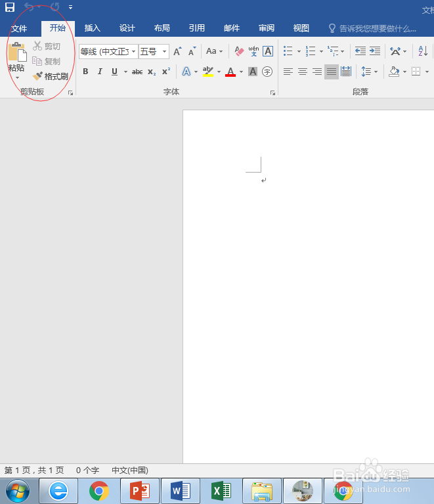Toggle justify alignment
This screenshot has width=434, height=504.
click(332, 72)
